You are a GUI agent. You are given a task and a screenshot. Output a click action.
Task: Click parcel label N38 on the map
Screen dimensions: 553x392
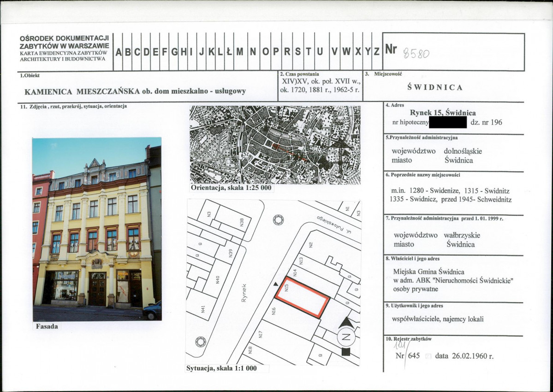coord(242,222)
